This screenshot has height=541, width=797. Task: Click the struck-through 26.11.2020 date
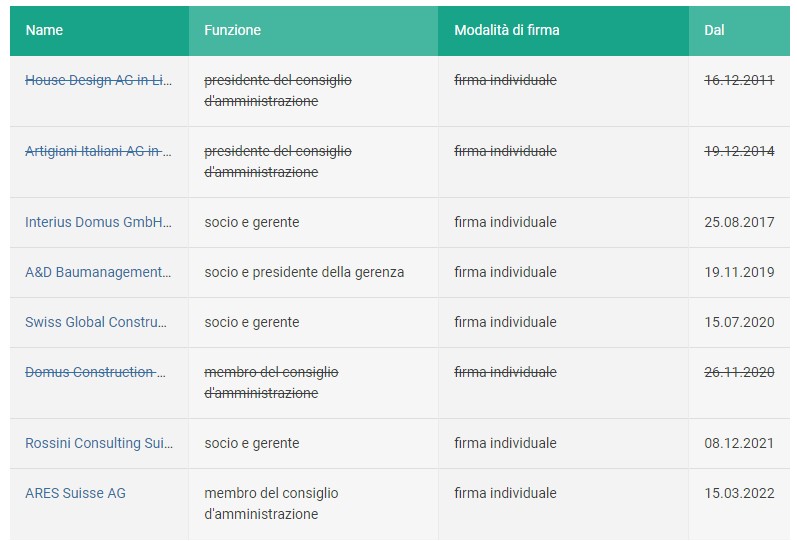coord(739,372)
